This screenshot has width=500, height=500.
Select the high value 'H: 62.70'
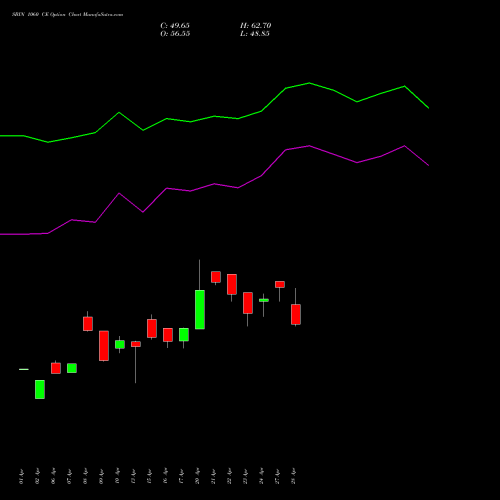pyautogui.click(x=255, y=26)
